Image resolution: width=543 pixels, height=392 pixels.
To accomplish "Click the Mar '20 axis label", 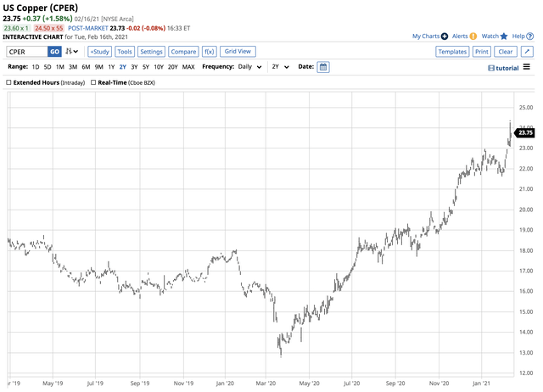I will click(266, 384).
